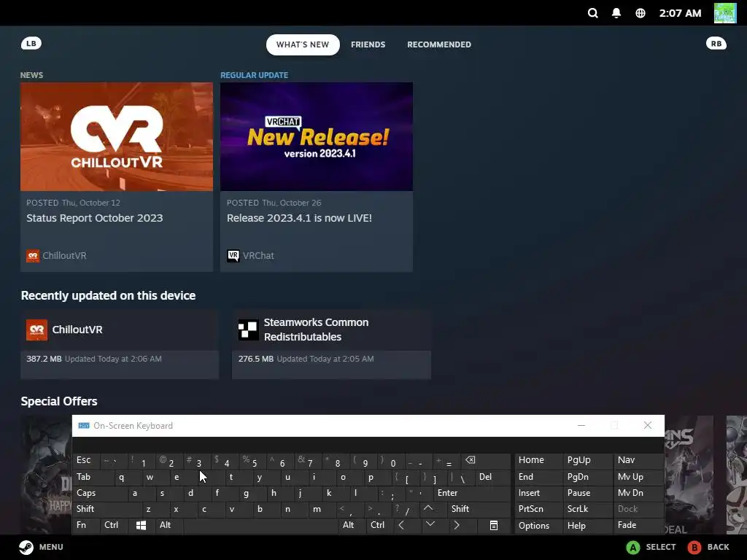Open "Status Report October 2023" post
The image size is (747, 560).
coord(94,218)
